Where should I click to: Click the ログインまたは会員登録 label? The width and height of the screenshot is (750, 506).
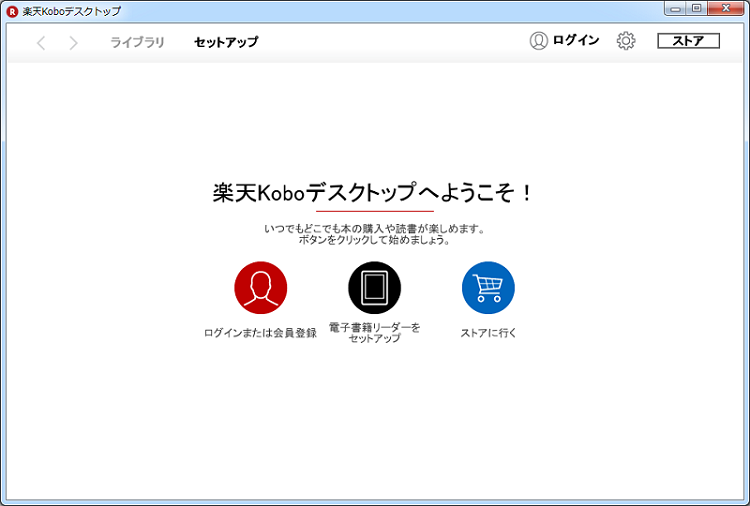(260, 333)
